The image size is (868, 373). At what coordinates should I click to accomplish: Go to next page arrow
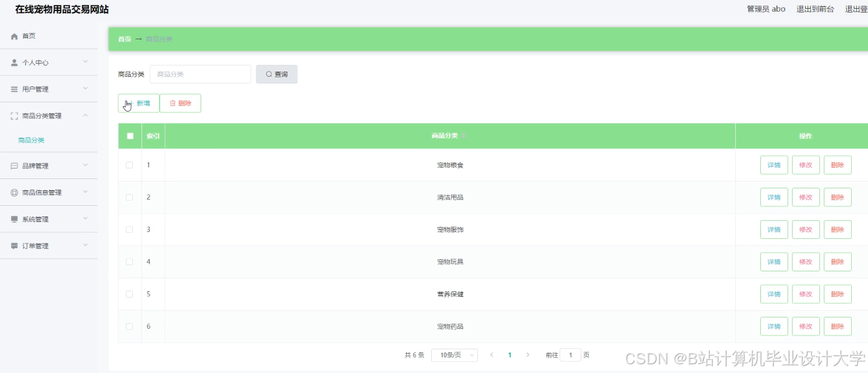pyautogui.click(x=528, y=355)
